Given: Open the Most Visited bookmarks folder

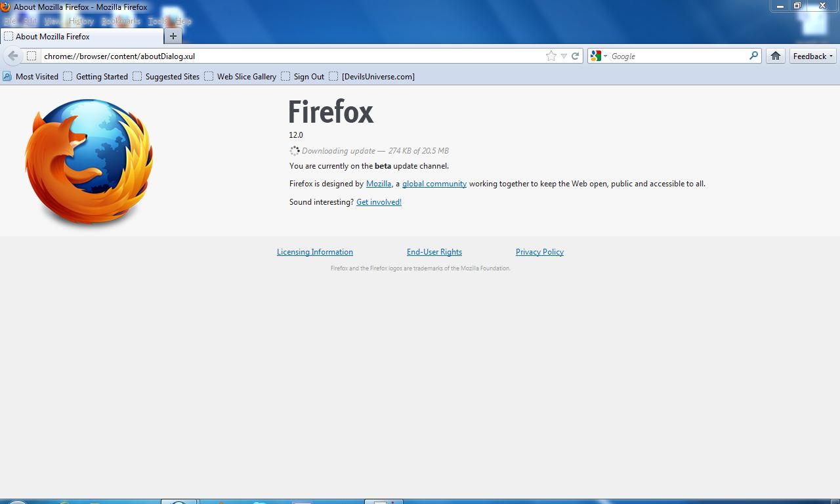Looking at the screenshot, I should pos(30,77).
